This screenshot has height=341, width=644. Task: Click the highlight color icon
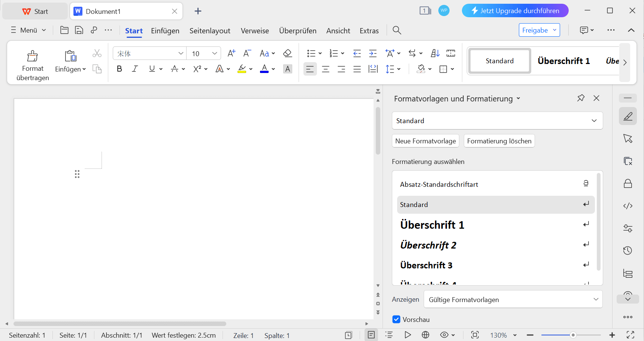coord(242,69)
